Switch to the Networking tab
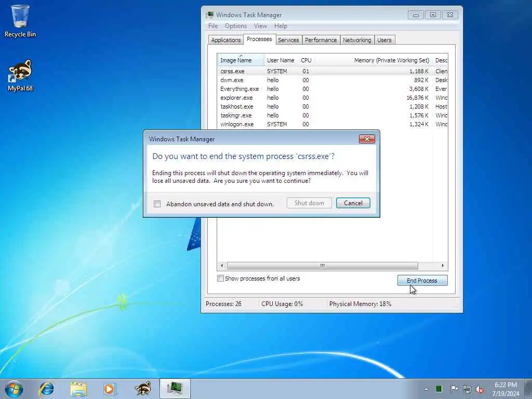Screen dimensions: 532x399 point(357,40)
